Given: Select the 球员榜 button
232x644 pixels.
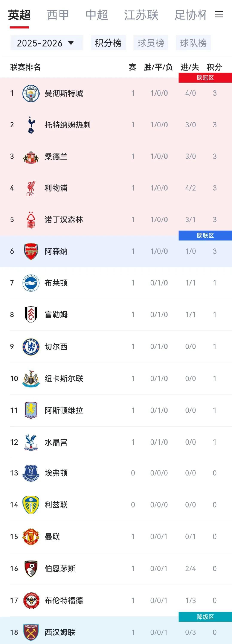Looking at the screenshot, I should [151, 43].
